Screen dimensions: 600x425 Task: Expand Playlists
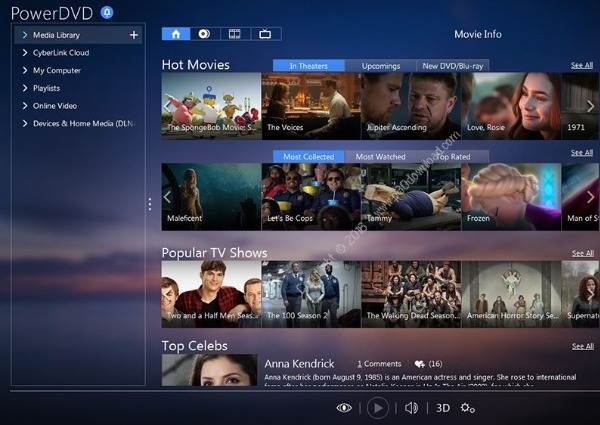(x=25, y=88)
